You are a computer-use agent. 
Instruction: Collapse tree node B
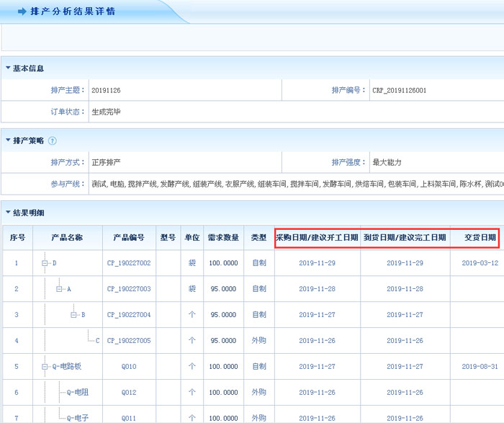click(x=74, y=315)
